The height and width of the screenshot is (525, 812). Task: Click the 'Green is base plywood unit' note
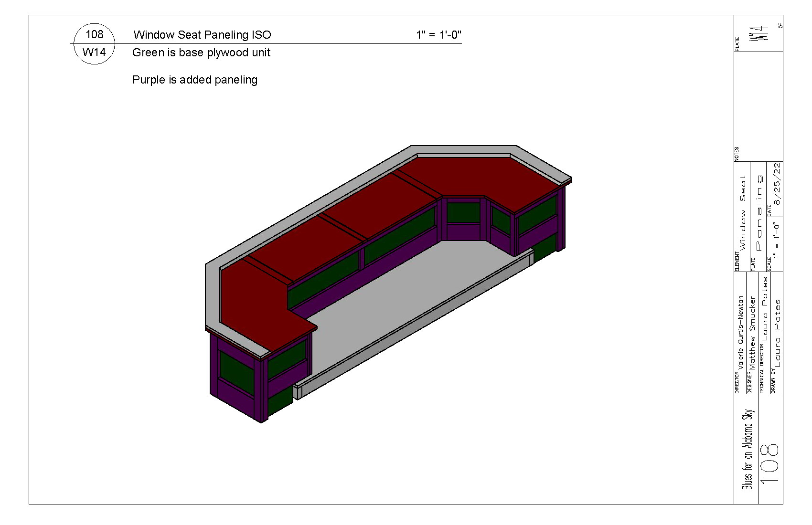(201, 52)
